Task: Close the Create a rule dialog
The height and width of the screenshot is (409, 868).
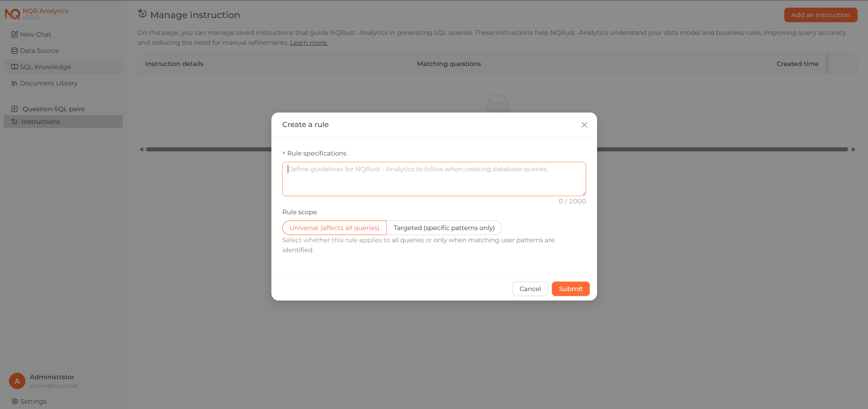Action: pyautogui.click(x=584, y=125)
